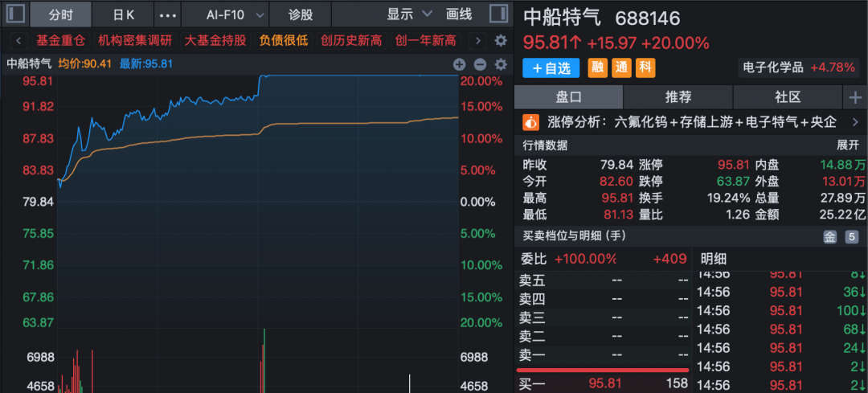The height and width of the screenshot is (393, 868).
Task: Click the 量比 value 1.26
Action: point(739,215)
